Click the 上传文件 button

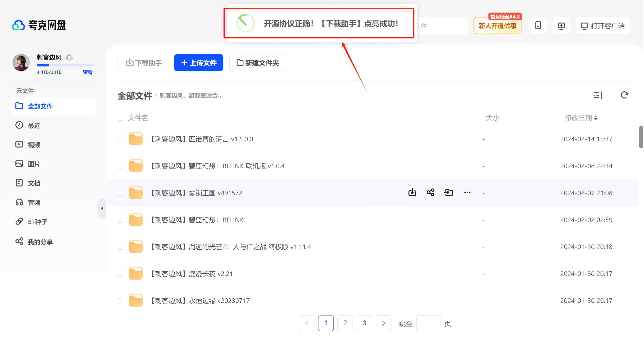198,63
